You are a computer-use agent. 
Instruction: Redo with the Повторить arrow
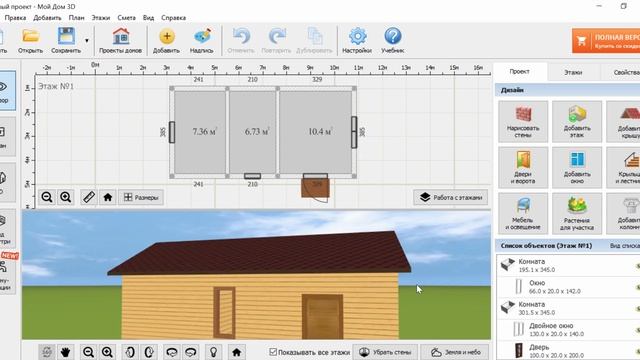(x=276, y=40)
